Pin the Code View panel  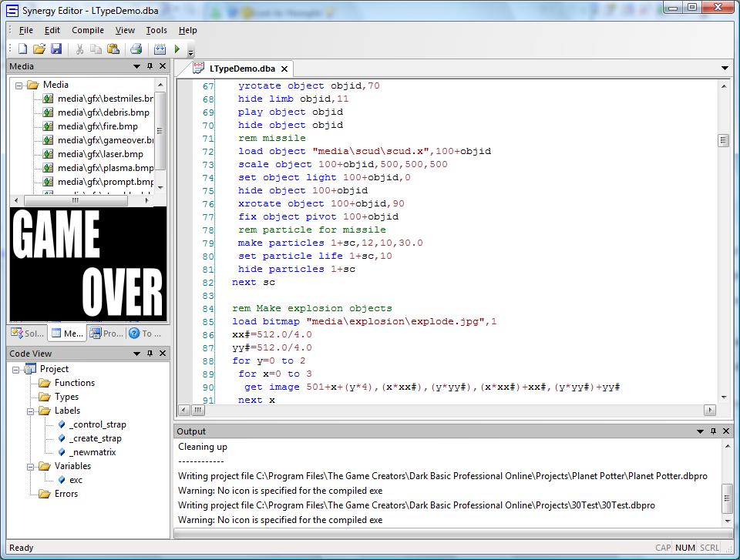(x=150, y=354)
